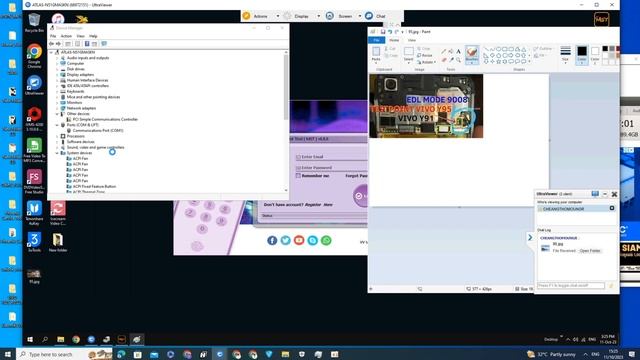Select Communications Port (COM1) device
The width and height of the screenshot is (640, 360).
point(98,131)
